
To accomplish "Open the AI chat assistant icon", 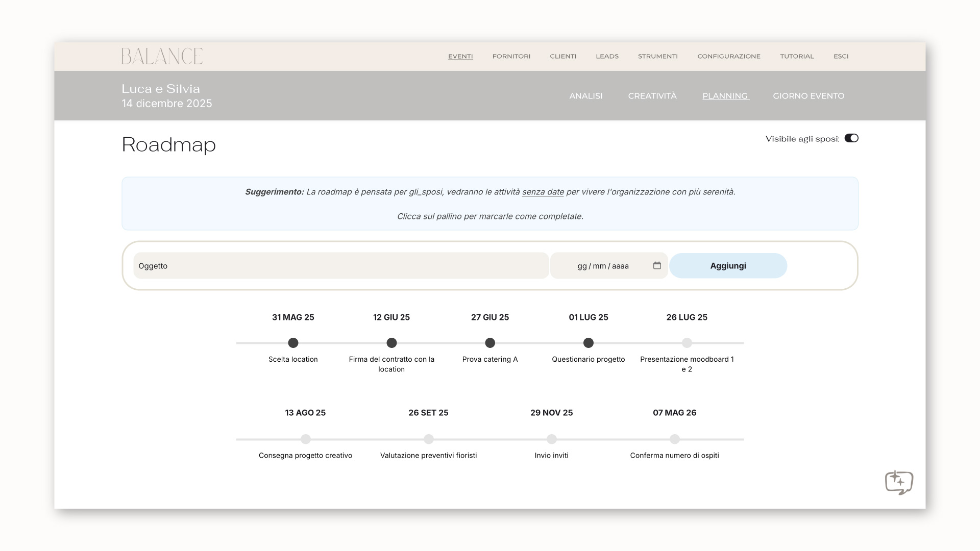I will point(898,482).
